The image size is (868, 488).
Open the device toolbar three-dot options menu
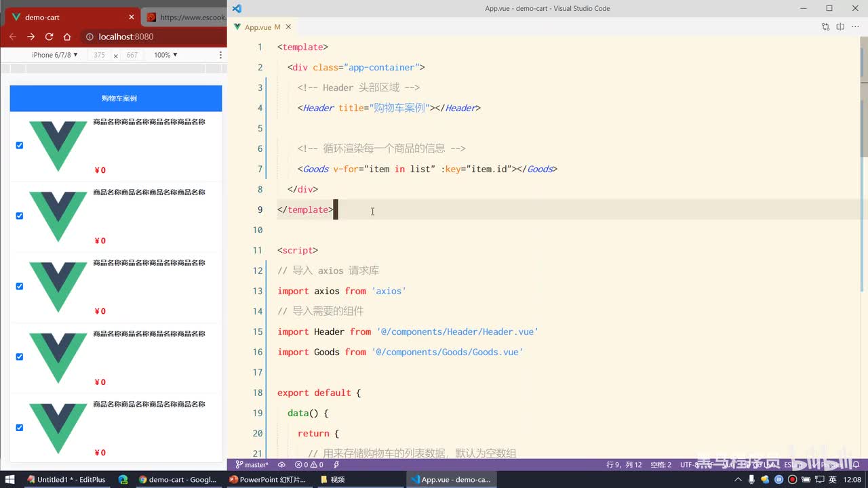tap(220, 55)
